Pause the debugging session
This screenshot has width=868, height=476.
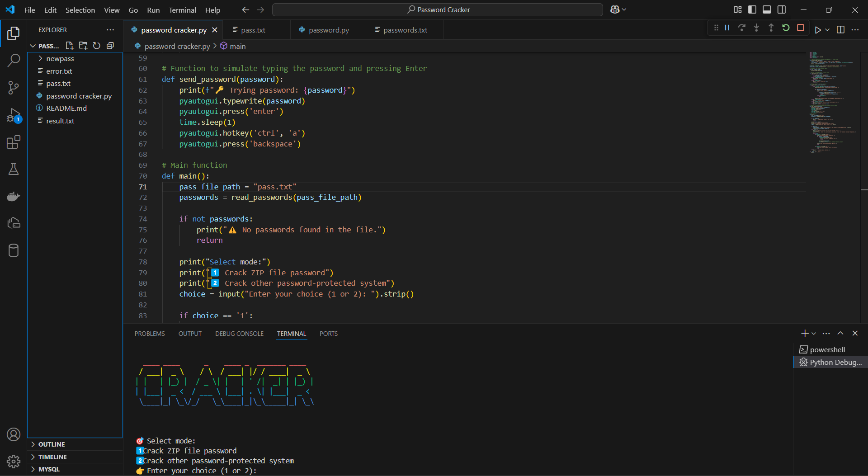pos(727,28)
